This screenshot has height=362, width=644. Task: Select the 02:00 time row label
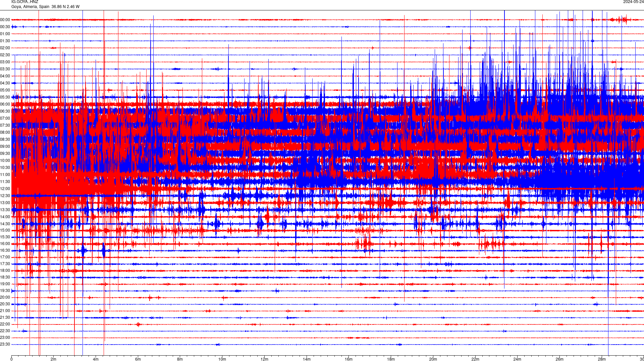click(x=5, y=48)
